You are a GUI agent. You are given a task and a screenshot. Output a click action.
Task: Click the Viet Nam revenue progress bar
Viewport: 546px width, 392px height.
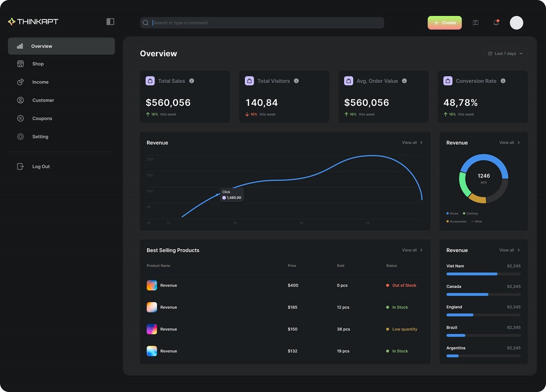[483, 274]
